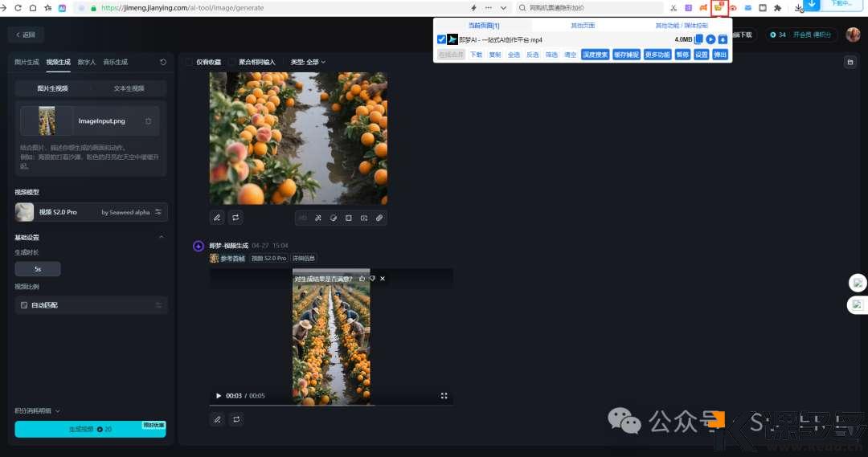Open the browser downloads icon
868x457 pixels.
click(798, 8)
